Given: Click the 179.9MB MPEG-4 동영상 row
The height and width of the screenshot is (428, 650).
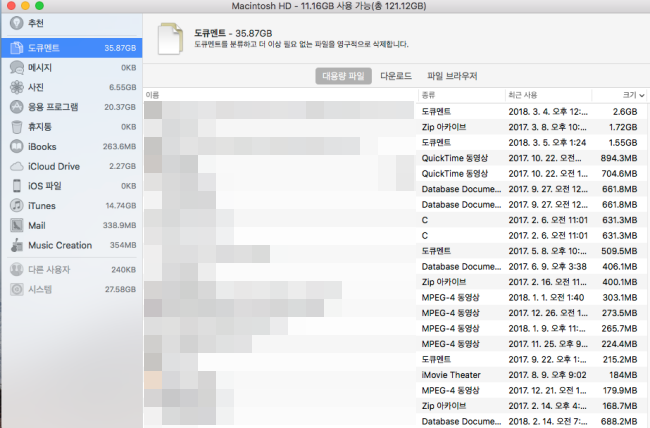Looking at the screenshot, I should 395,390.
